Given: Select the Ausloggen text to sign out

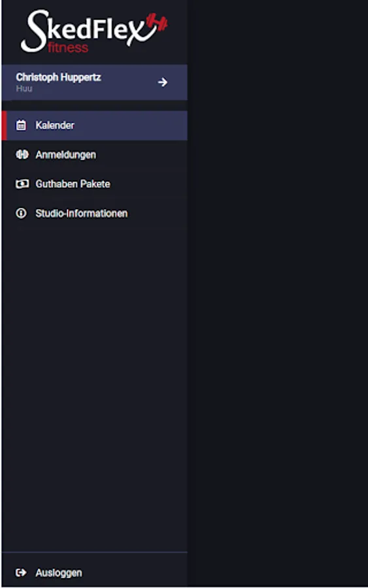Looking at the screenshot, I should (59, 573).
